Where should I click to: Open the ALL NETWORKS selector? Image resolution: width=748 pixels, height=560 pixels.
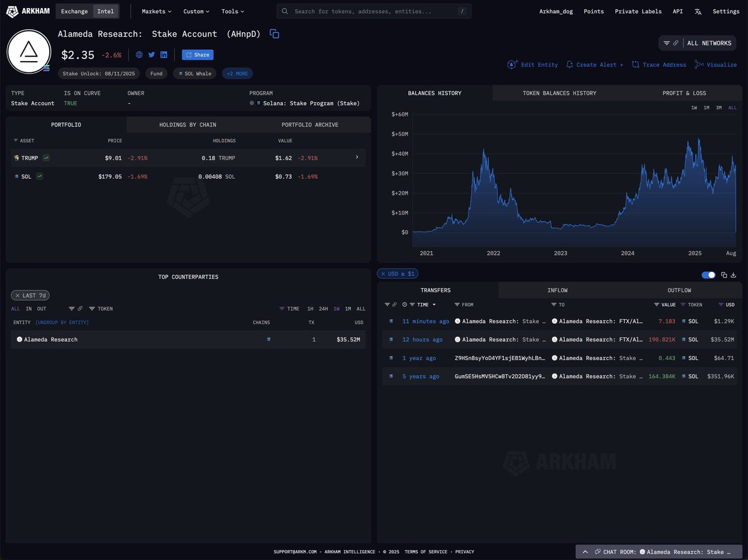(700, 43)
